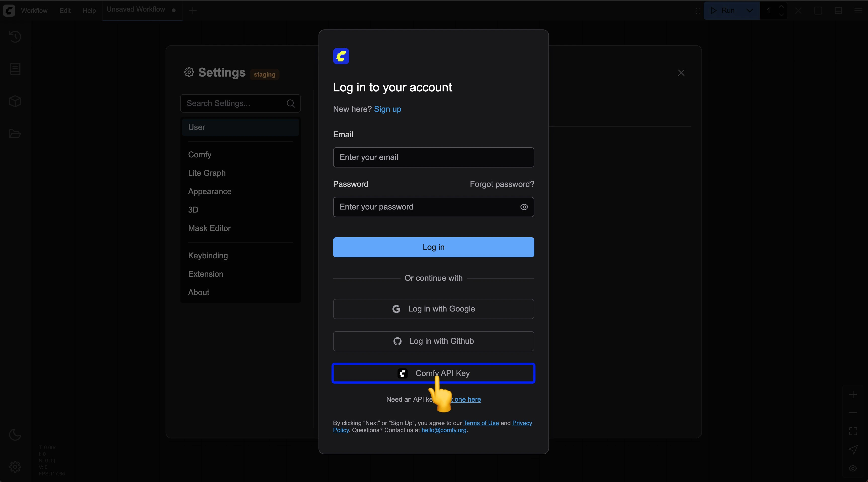The height and width of the screenshot is (482, 868).
Task: Click the ComfyUI logo in the top-left corner
Action: [9, 11]
